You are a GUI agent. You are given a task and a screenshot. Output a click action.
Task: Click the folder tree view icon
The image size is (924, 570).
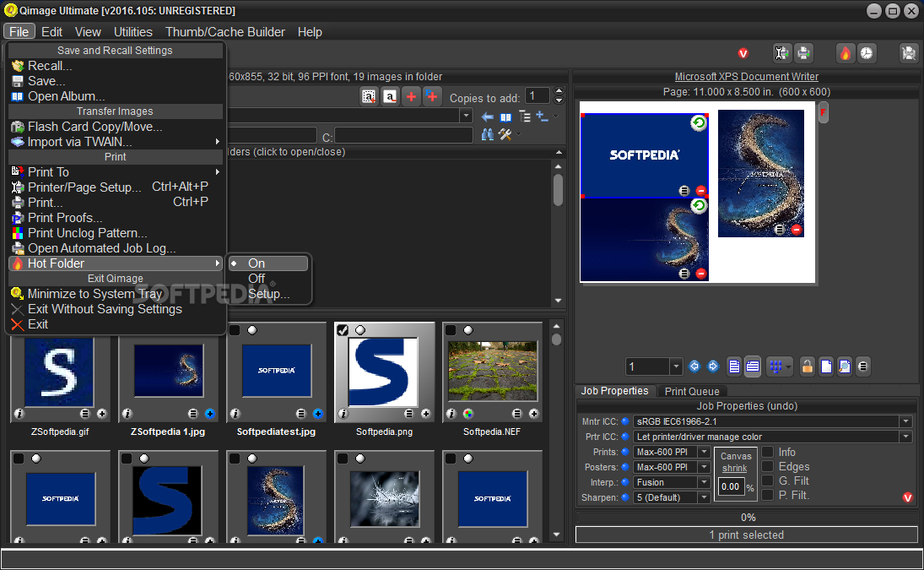pos(524,117)
